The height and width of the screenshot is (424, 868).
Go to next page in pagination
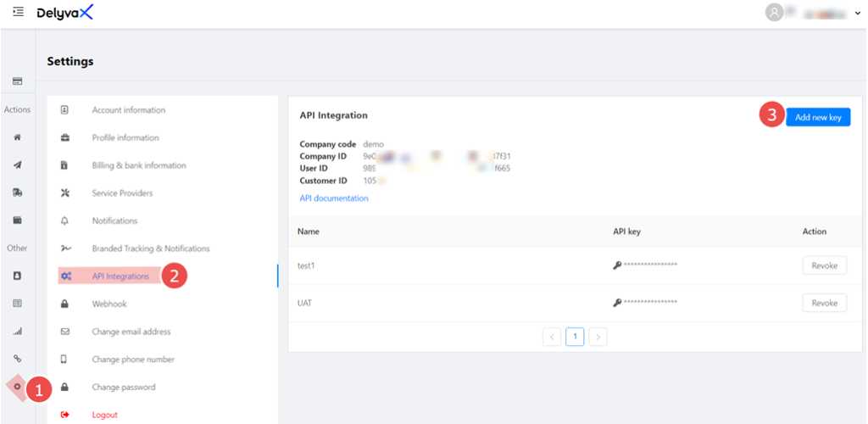point(598,337)
